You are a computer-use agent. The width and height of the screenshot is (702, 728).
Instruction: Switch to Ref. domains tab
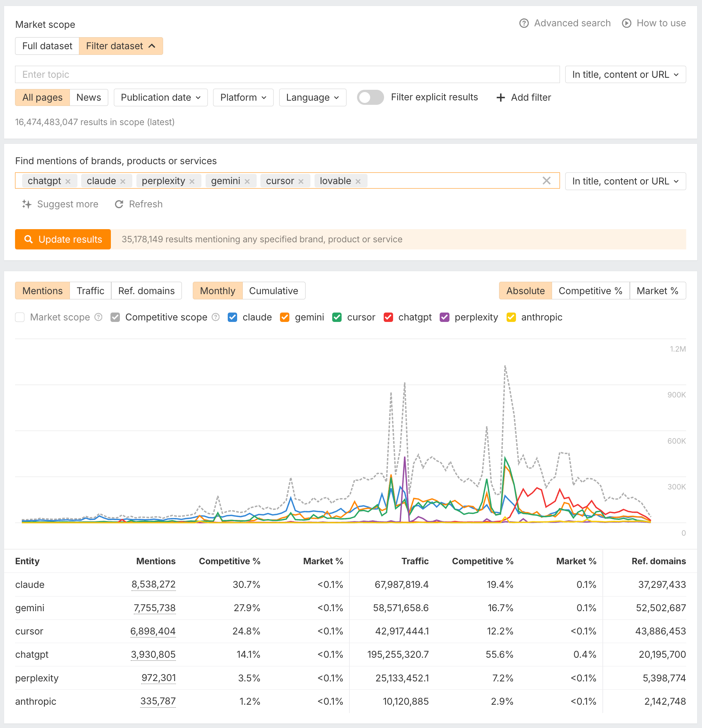[147, 291]
